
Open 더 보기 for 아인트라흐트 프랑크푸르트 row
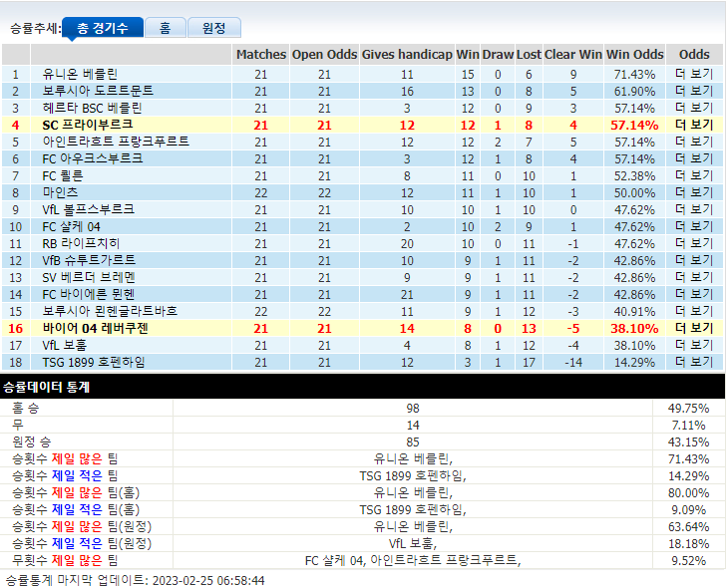click(x=694, y=142)
